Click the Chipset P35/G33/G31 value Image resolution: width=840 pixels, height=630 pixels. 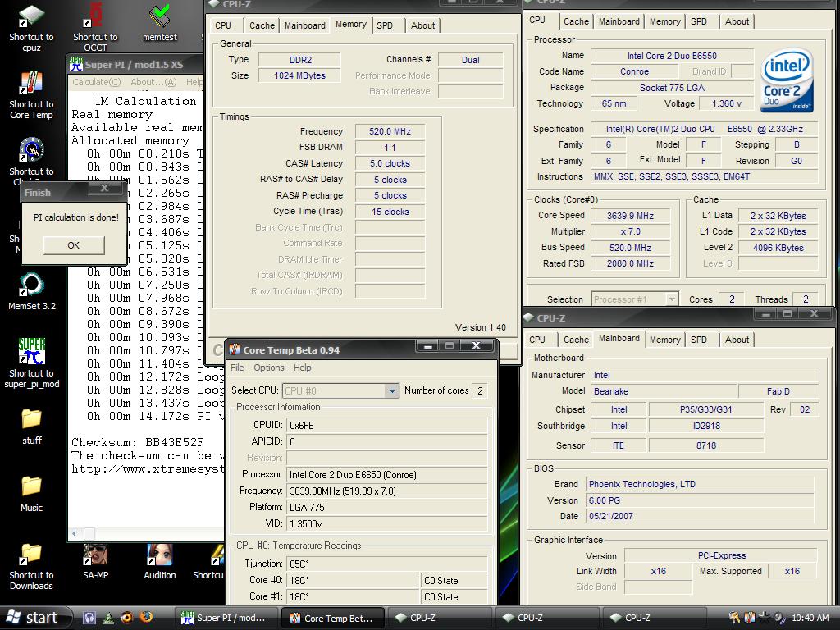tap(705, 409)
